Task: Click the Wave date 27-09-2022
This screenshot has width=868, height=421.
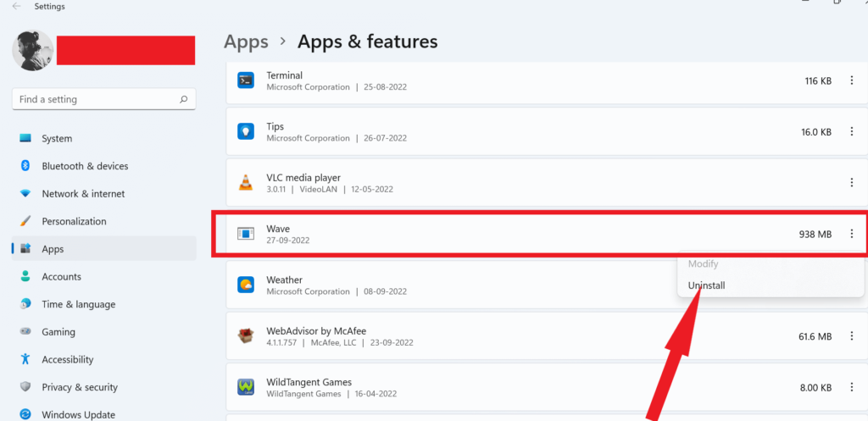Action: pos(288,241)
